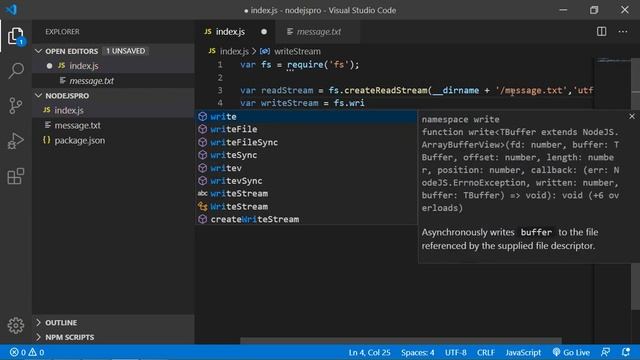Start Go Live server

[571, 352]
